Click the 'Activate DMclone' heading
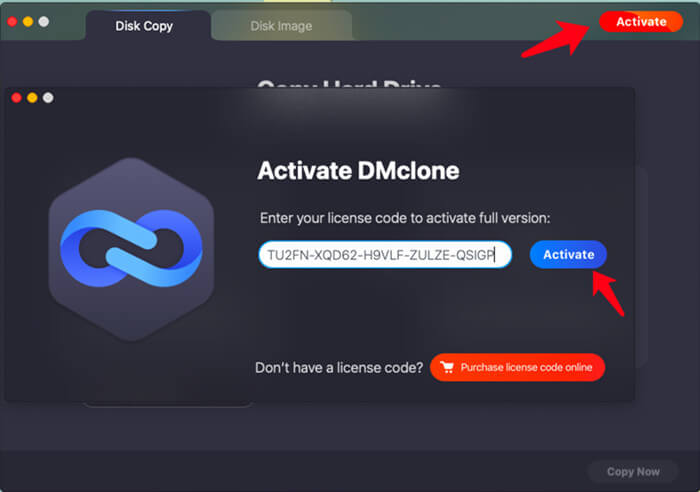This screenshot has height=492, width=700. pyautogui.click(x=358, y=171)
